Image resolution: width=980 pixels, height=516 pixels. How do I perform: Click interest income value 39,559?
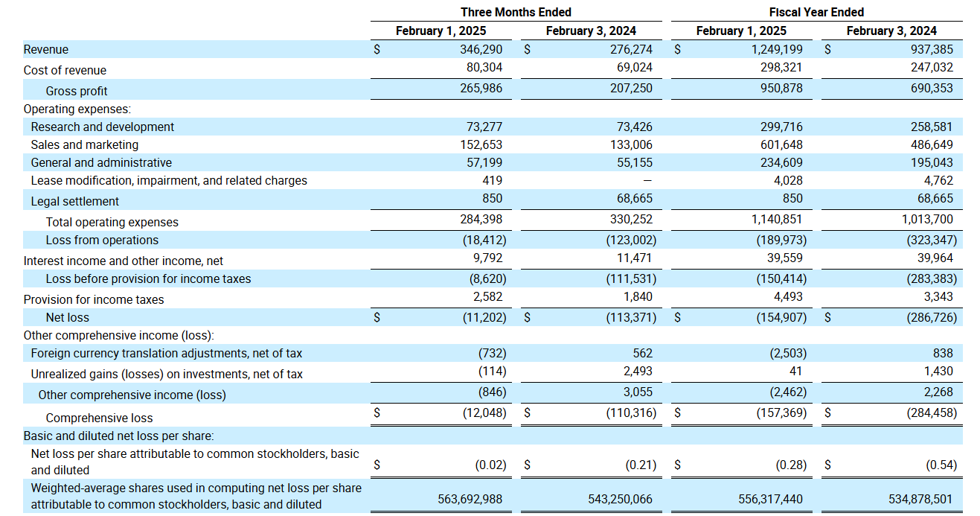tap(784, 258)
